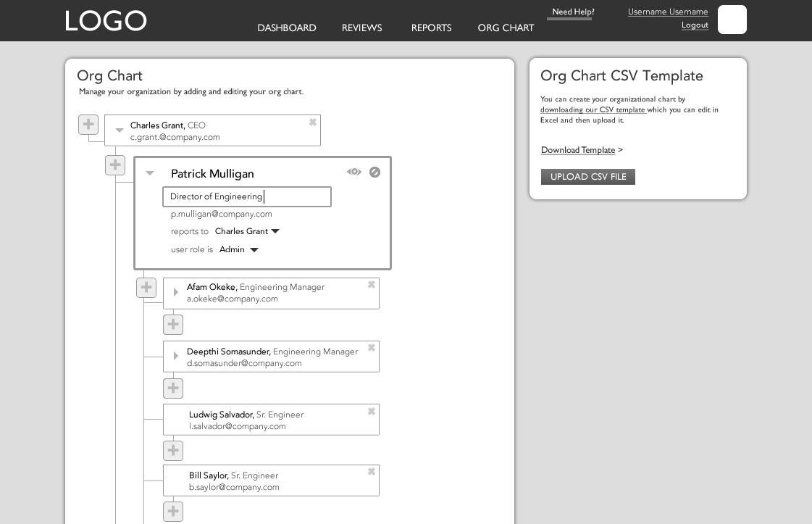Remove Ludwig Salvador with the X icon
Image resolution: width=812 pixels, height=524 pixels.
[x=372, y=412]
